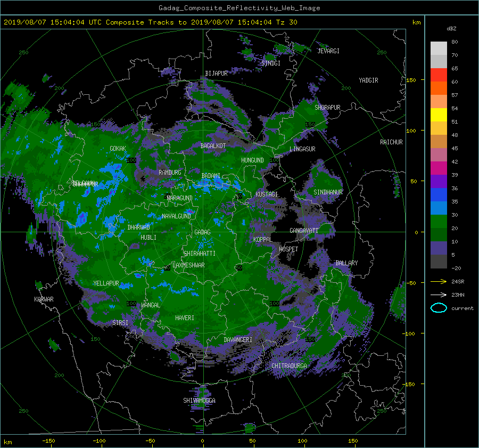
Task: Click the yellow Tz 30 threshold text
Action: tap(286, 22)
